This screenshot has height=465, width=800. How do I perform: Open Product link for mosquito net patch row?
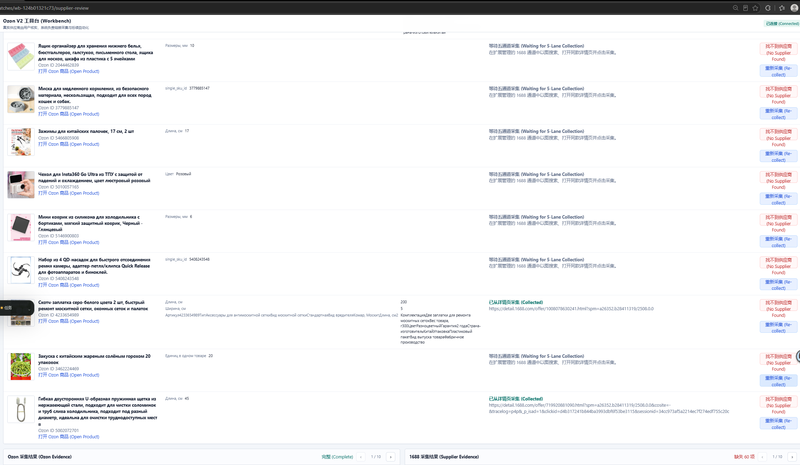(x=68, y=321)
